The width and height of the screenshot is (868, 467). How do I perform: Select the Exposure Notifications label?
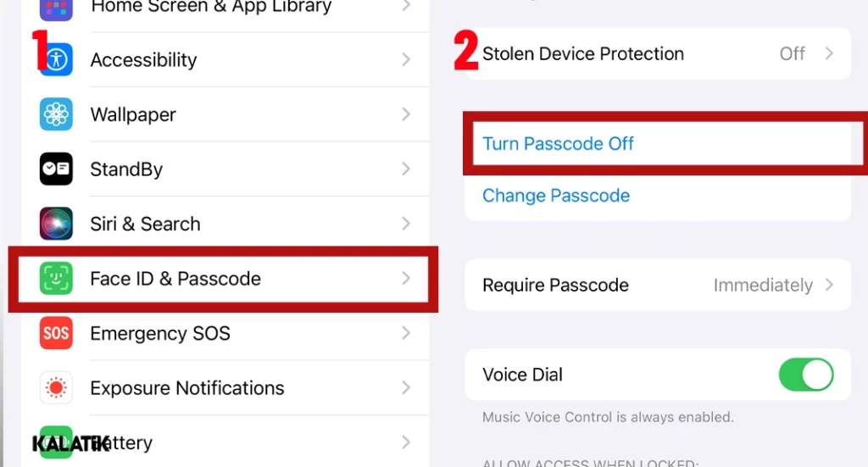(187, 388)
